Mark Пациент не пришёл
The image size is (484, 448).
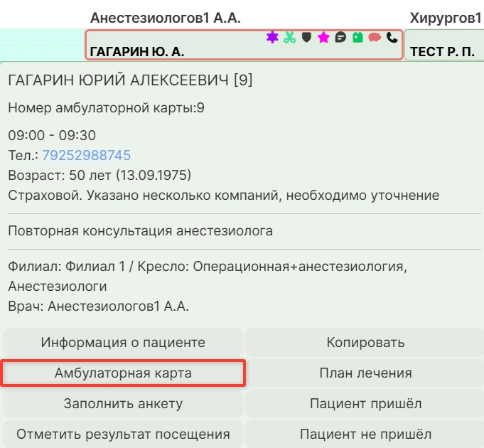[365, 434]
